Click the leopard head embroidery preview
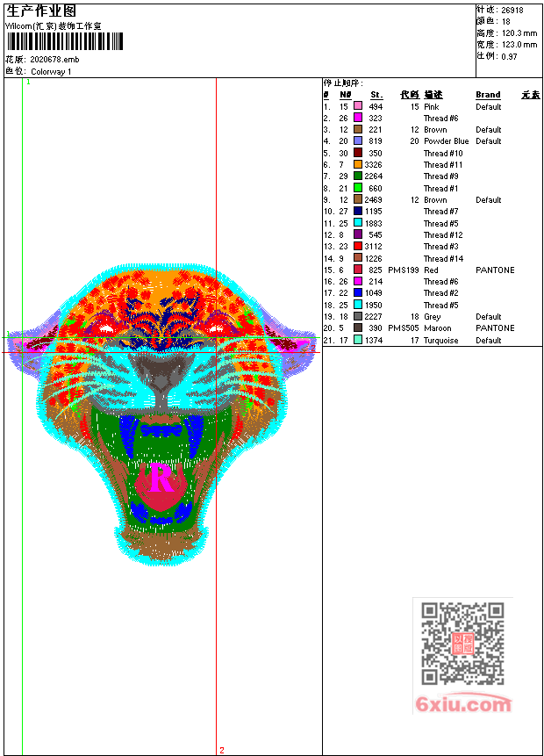The image size is (544, 756). [x=162, y=414]
